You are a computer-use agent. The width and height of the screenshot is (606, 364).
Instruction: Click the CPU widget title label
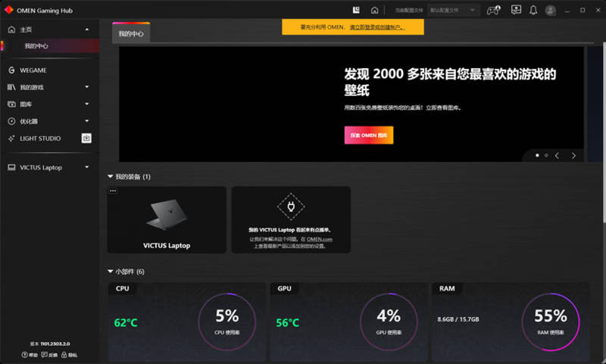tap(123, 288)
